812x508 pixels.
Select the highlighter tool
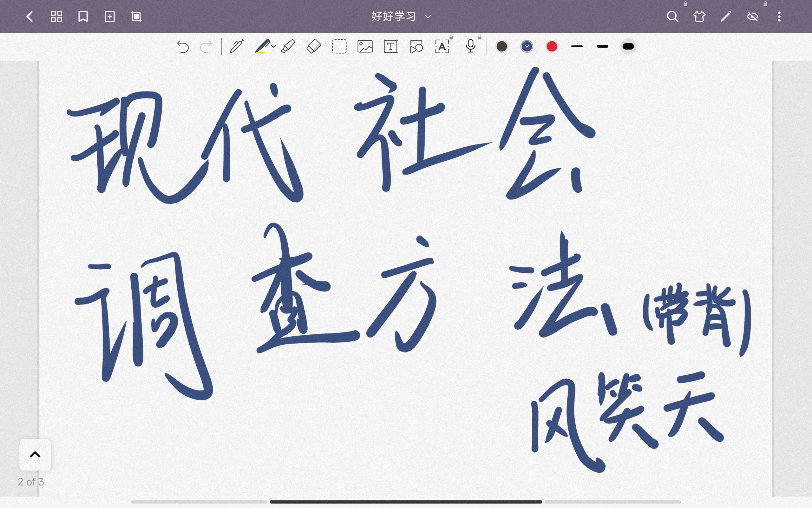point(288,46)
